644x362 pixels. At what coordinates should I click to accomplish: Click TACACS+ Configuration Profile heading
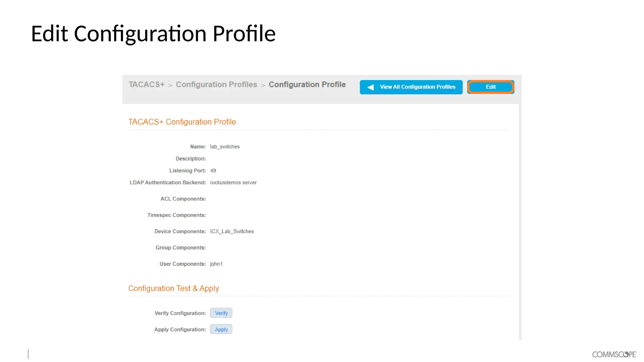pyautogui.click(x=182, y=122)
